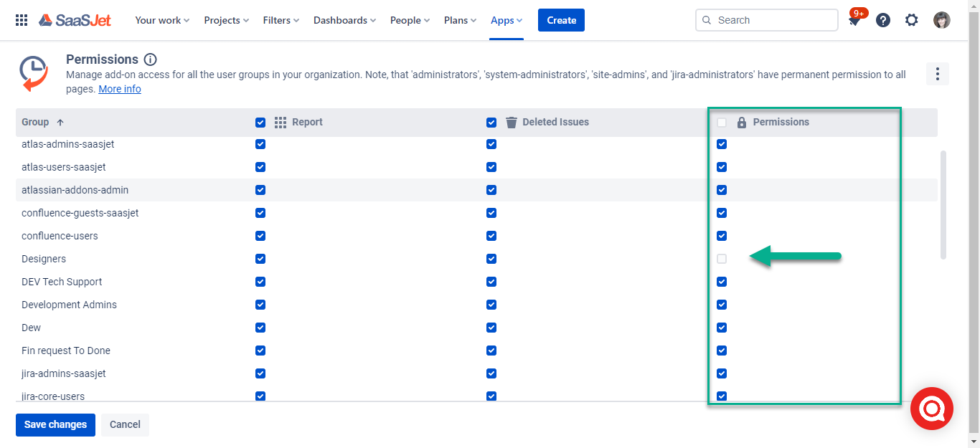Expand the Projects dropdown menu
The image size is (980, 448).
point(226,20)
